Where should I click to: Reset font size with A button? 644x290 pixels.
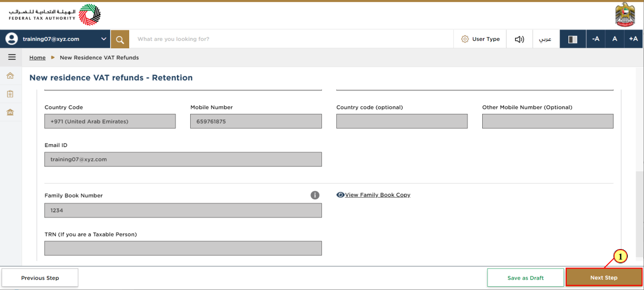[x=615, y=39]
